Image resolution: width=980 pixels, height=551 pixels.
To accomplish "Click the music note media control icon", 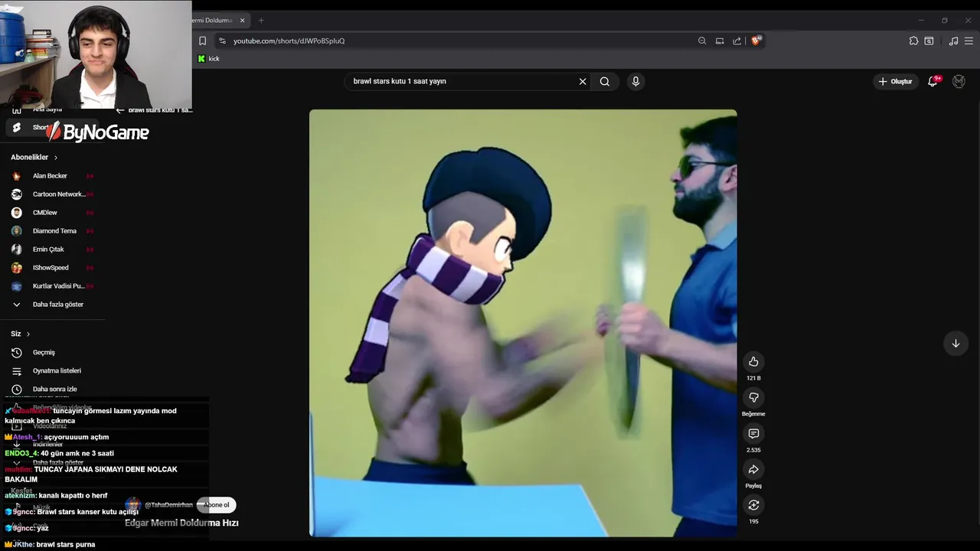I will point(953,41).
